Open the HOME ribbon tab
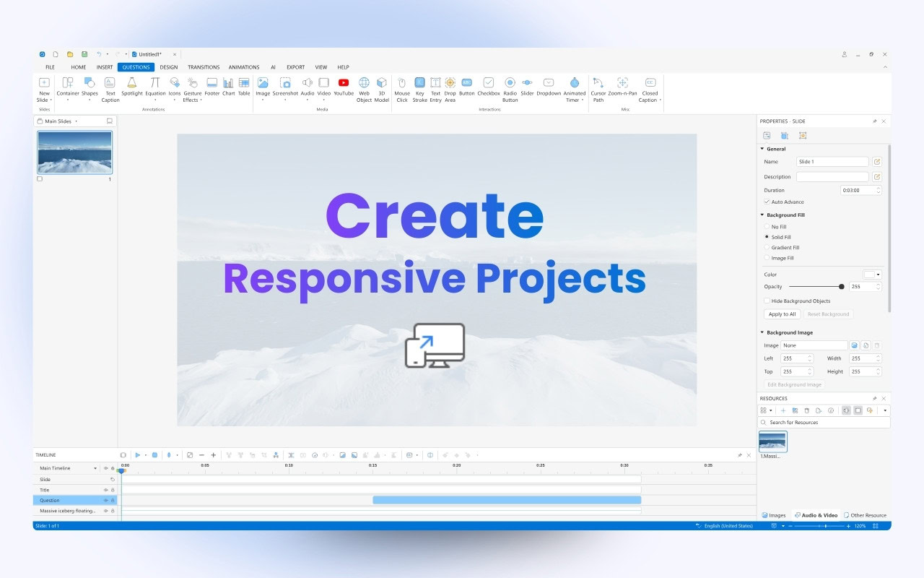The width and height of the screenshot is (924, 578). coord(79,67)
